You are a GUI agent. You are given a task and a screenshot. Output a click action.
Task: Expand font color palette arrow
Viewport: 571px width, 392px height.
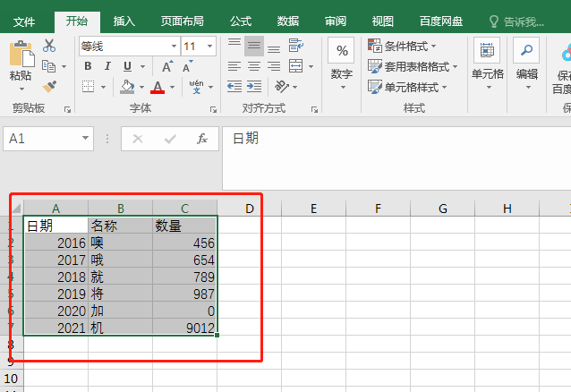click(172, 87)
